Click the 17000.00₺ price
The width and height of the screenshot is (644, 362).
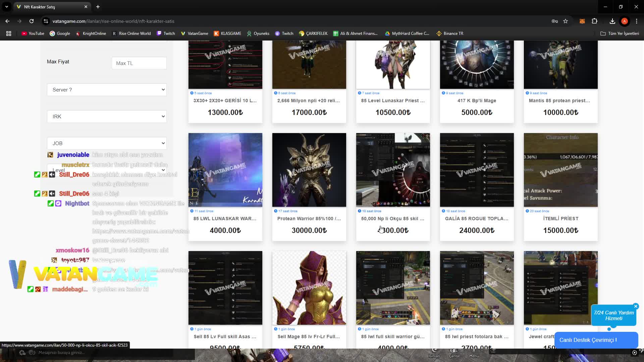click(309, 112)
